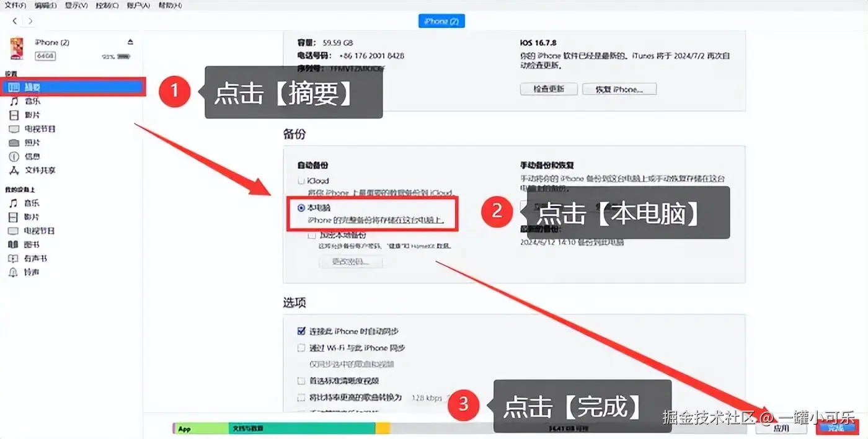
Task: Open the 信息 (Info) sidebar item
Action: pyautogui.click(x=32, y=156)
